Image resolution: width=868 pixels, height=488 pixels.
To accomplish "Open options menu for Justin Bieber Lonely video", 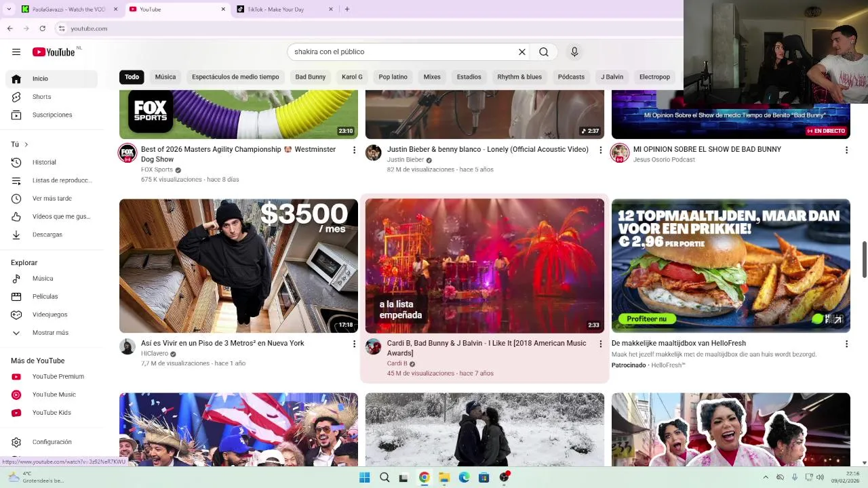I will coord(600,150).
